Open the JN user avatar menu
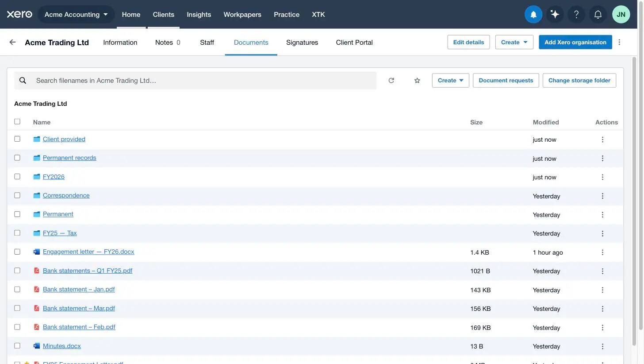644x364 pixels. click(621, 15)
